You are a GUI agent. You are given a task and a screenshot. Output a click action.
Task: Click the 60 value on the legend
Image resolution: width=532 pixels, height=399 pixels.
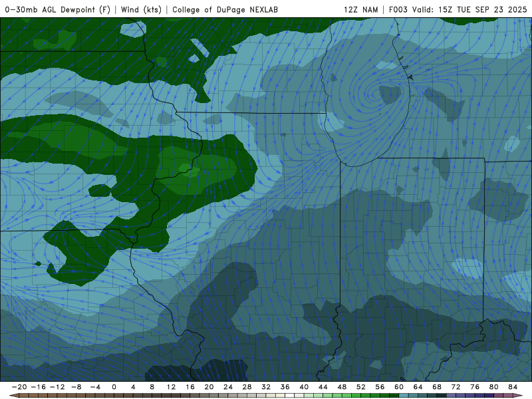pyautogui.click(x=399, y=387)
